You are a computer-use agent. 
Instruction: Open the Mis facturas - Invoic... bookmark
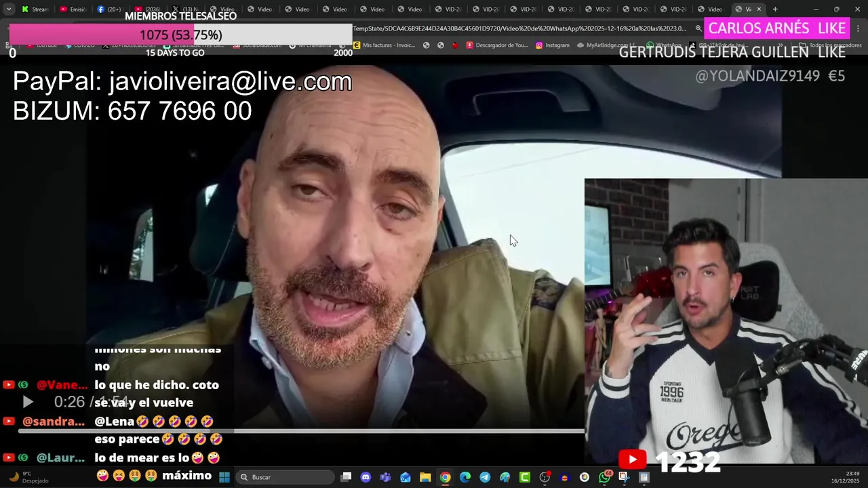[x=384, y=45]
